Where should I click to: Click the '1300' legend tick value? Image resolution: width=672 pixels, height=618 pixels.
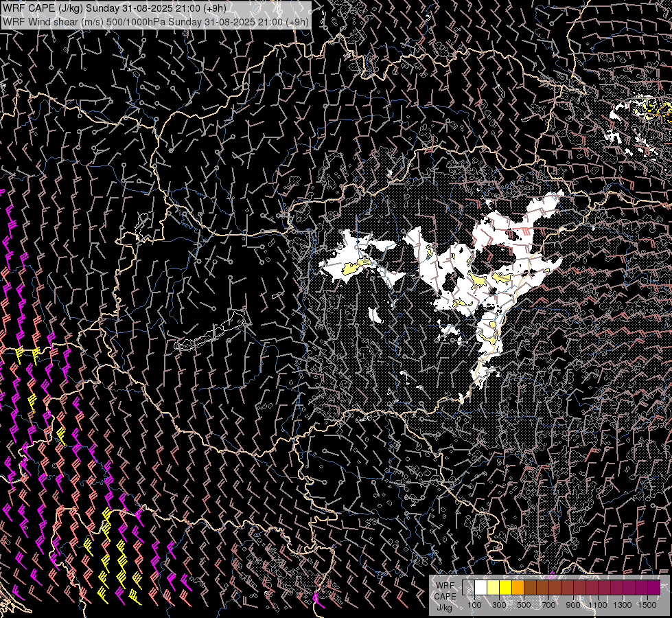tap(623, 605)
